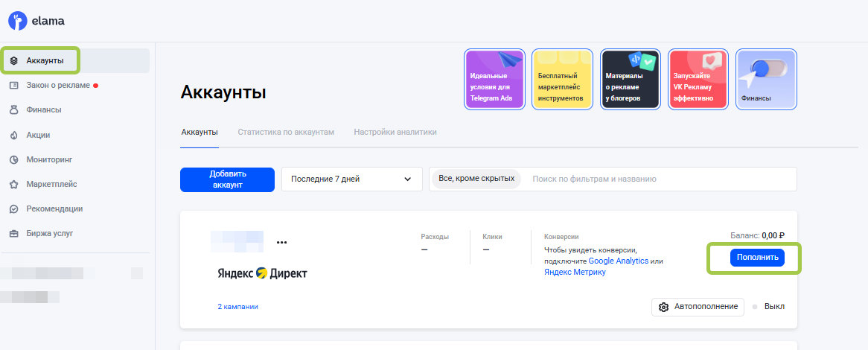868x350 pixels.
Task: Open Рекомендации in the sidebar
Action: 54,209
